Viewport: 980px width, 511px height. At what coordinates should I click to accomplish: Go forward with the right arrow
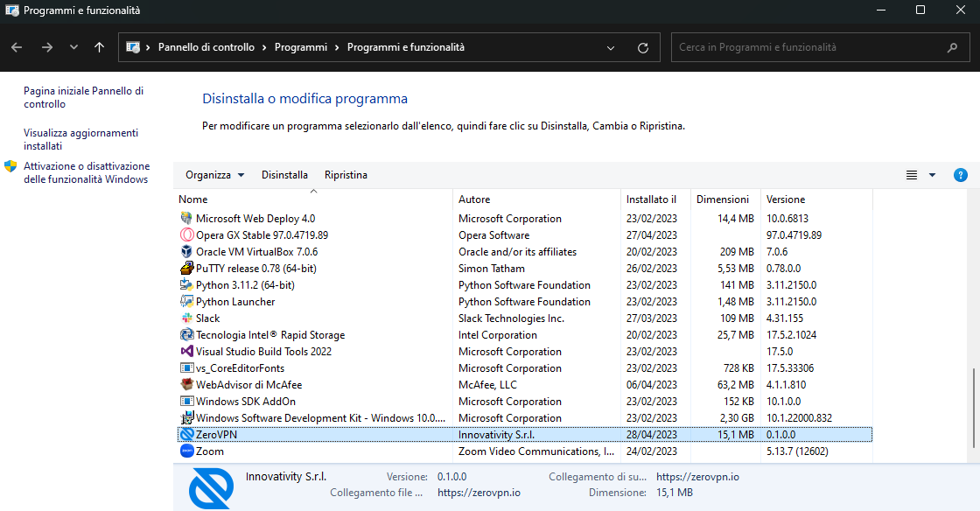[47, 47]
